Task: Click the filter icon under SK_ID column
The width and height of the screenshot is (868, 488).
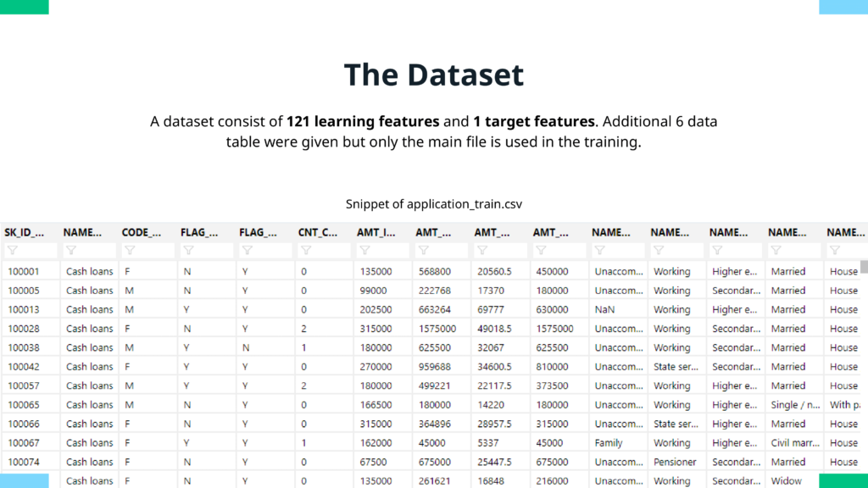Action: click(14, 251)
